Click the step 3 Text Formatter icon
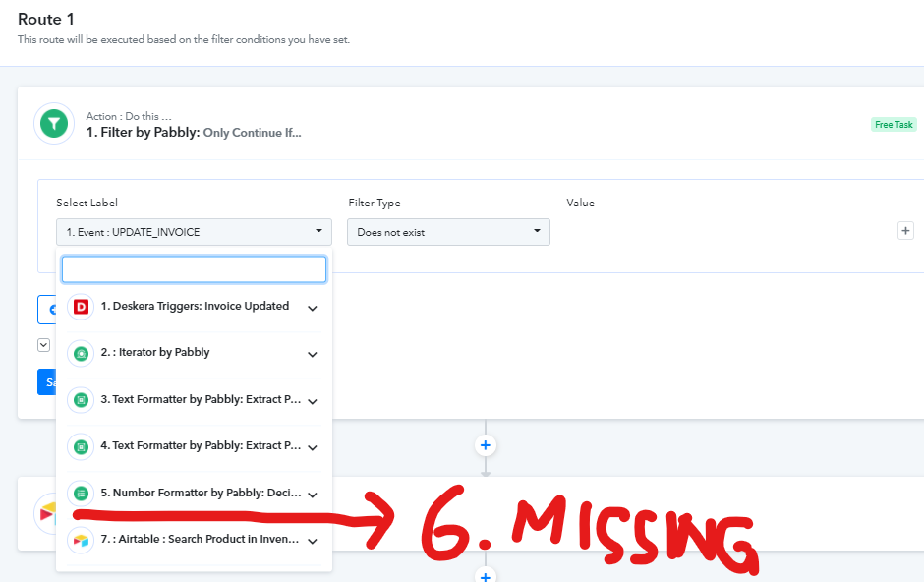 pos(81,400)
